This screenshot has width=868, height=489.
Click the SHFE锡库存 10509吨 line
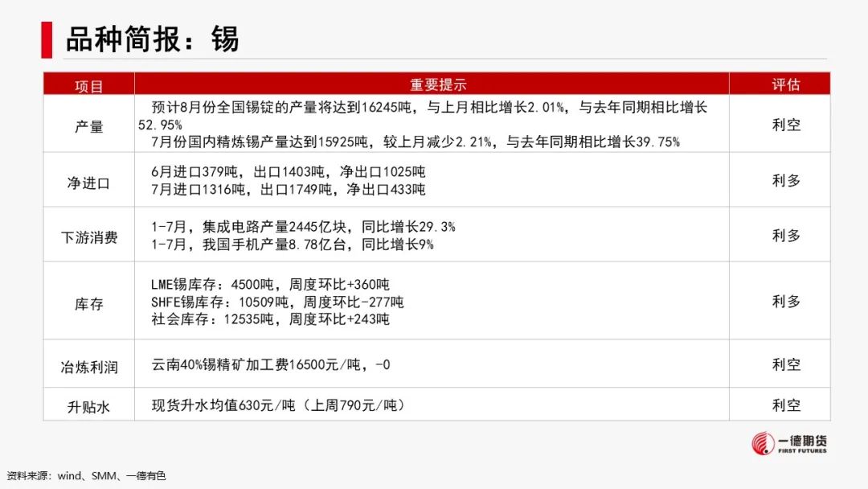click(277, 302)
